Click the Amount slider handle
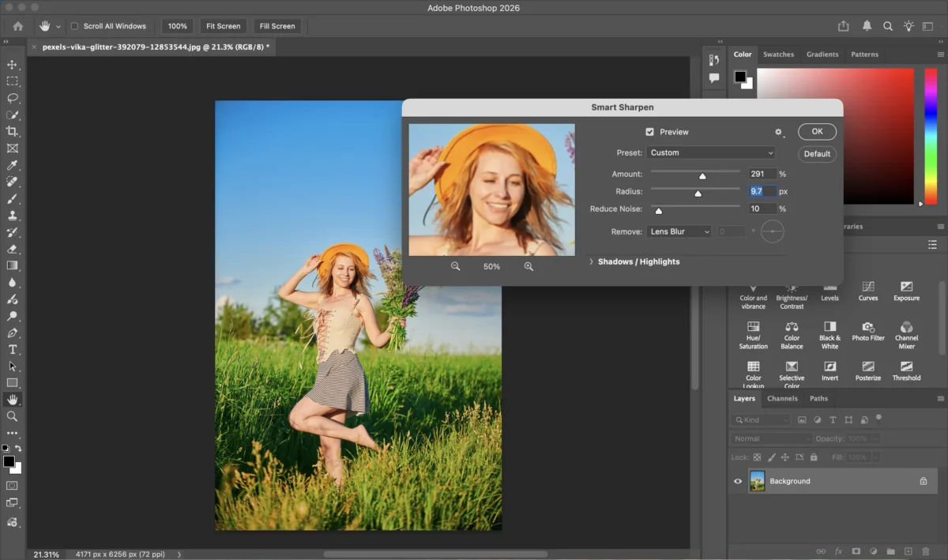The image size is (948, 560). tap(702, 176)
